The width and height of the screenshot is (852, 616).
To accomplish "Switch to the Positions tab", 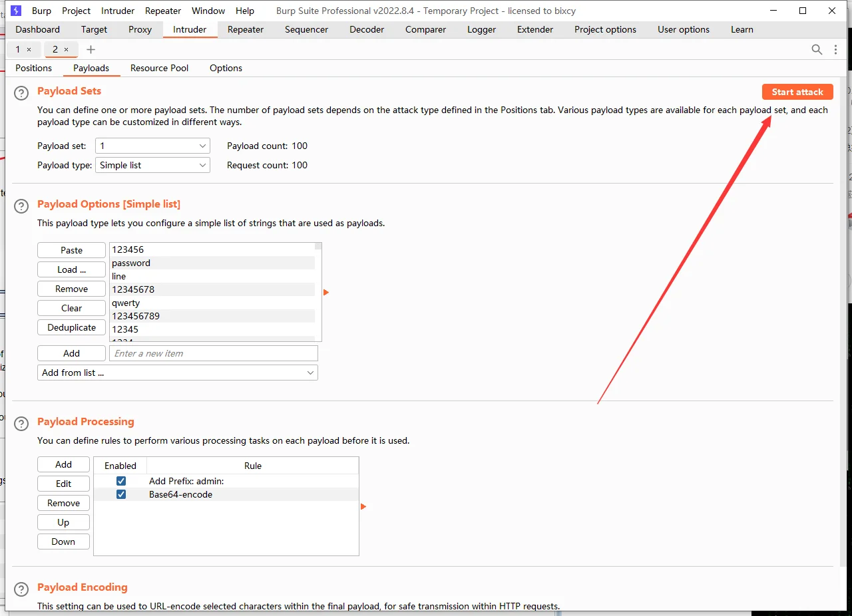I will pos(33,68).
